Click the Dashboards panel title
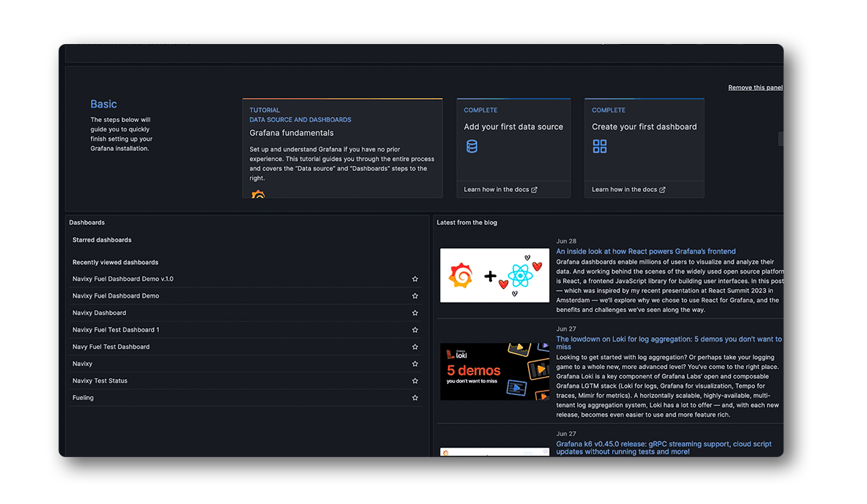The width and height of the screenshot is (867, 504). point(87,222)
